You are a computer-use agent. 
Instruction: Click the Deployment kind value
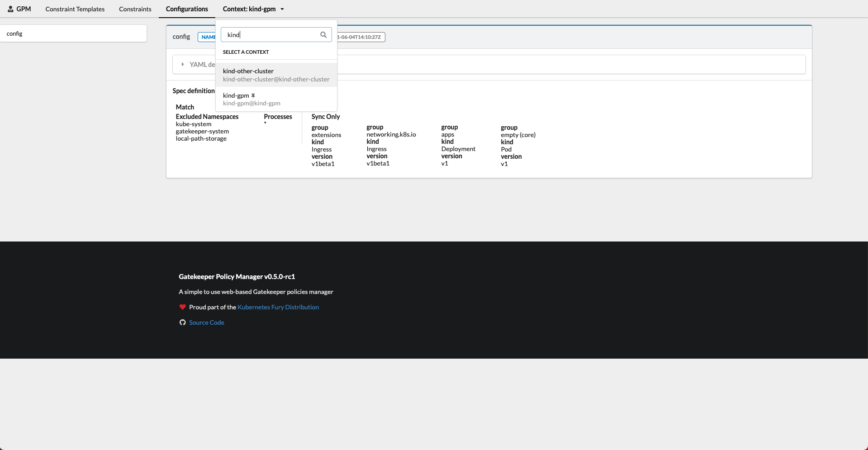(458, 149)
